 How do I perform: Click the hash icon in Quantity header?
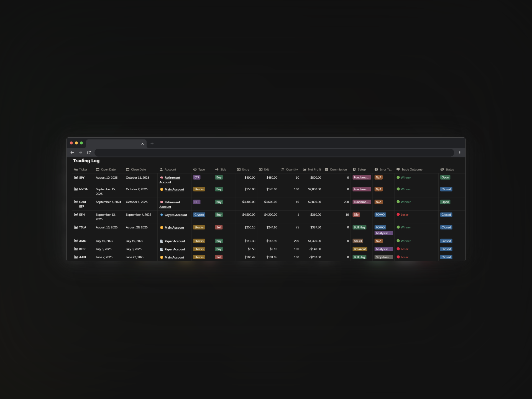coord(283,169)
